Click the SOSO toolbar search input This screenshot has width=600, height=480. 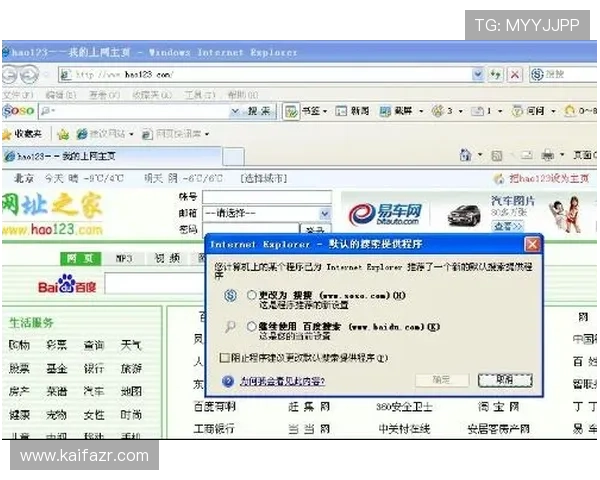(134, 111)
